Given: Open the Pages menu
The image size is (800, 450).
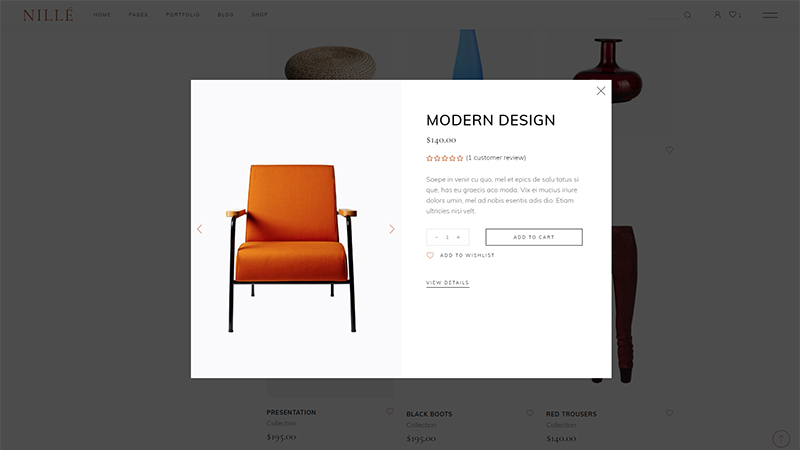Looking at the screenshot, I should tap(138, 15).
